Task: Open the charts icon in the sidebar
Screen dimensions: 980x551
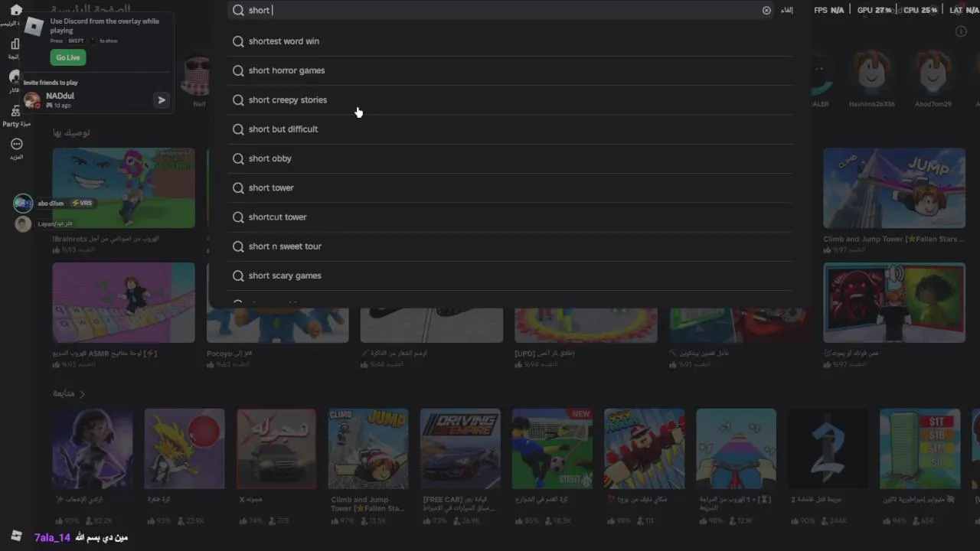Action: 15,44
